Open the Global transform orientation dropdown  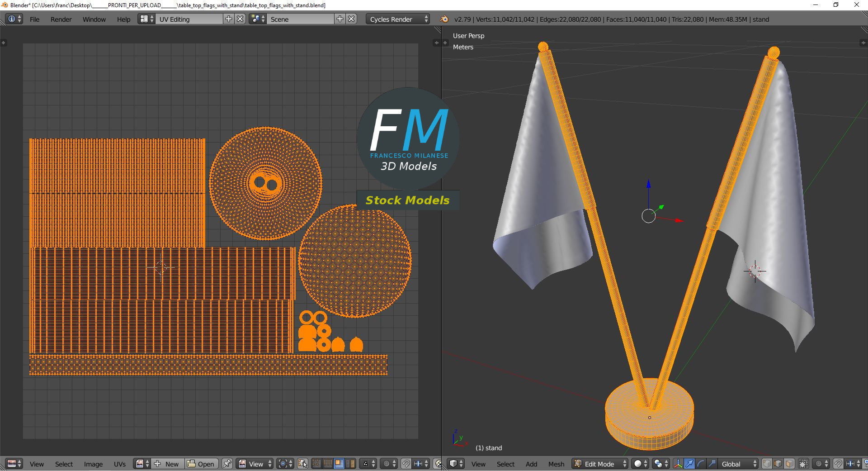coord(738,464)
